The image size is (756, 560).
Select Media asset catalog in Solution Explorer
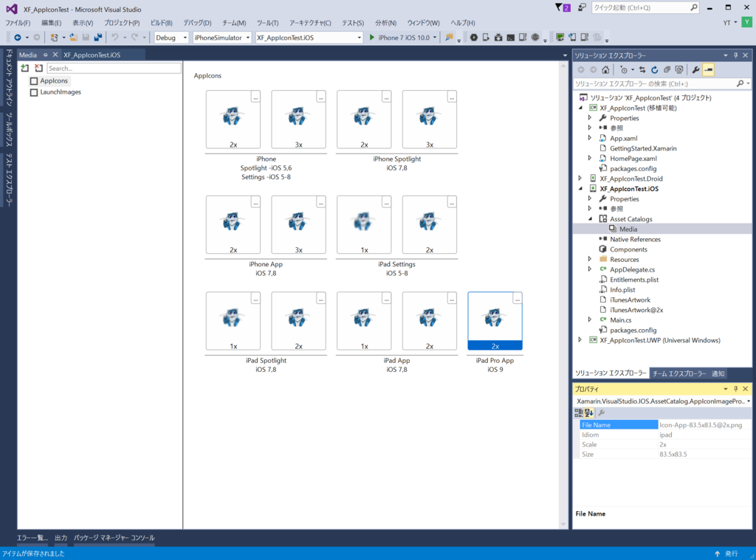tap(628, 229)
